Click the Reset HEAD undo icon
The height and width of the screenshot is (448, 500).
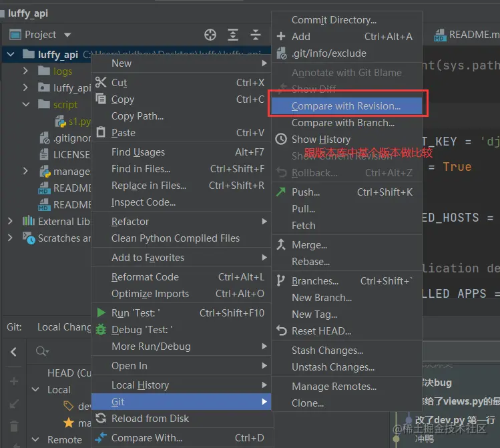[x=281, y=330]
